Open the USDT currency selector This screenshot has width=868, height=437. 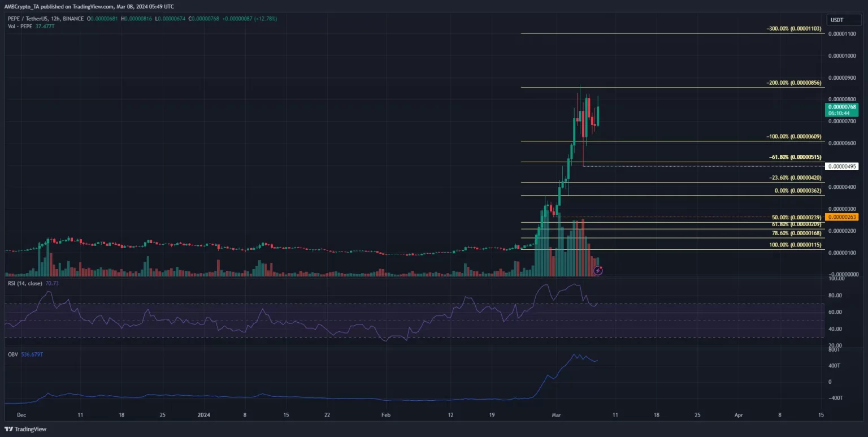[837, 20]
